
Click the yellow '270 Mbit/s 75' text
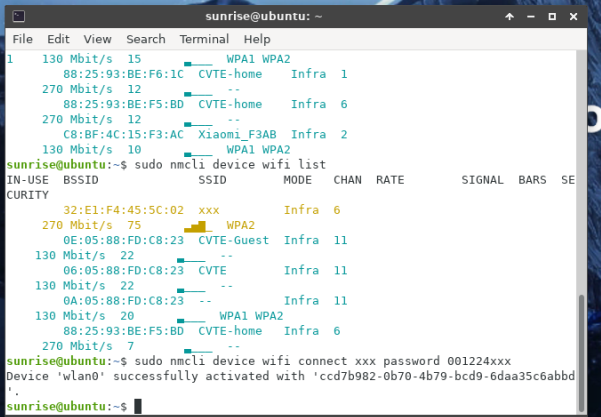pyautogui.click(x=92, y=225)
